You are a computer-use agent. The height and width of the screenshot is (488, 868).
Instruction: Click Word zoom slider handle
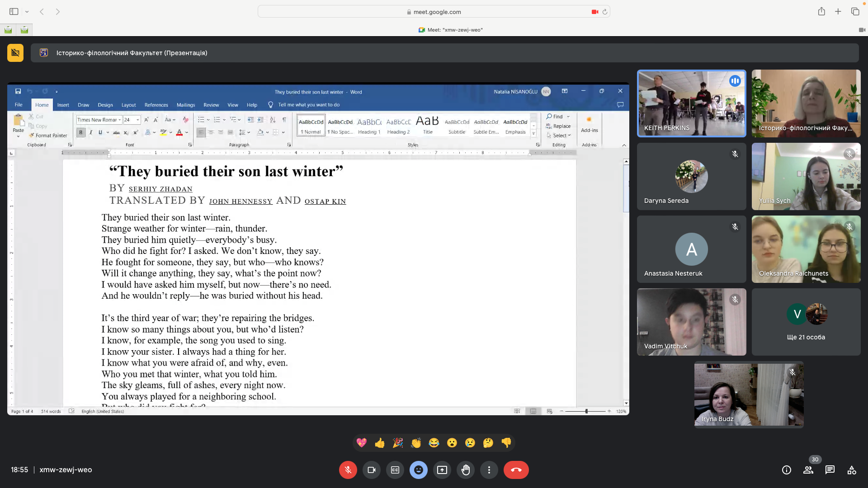(586, 411)
